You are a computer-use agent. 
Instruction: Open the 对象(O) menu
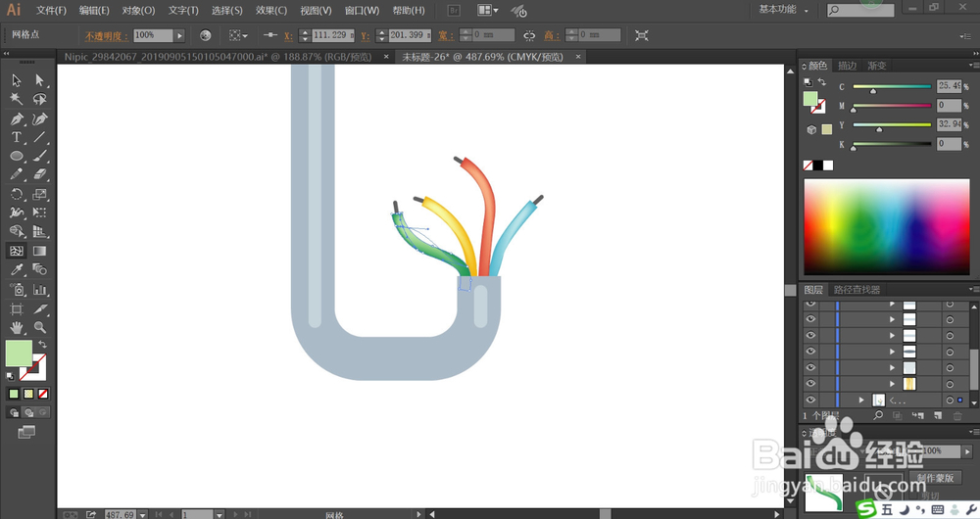138,10
